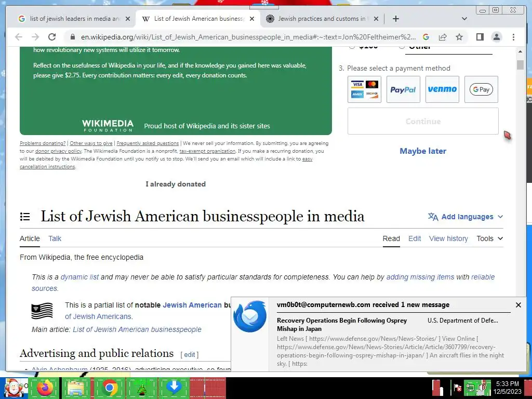Open the Article tab
Viewport: 532px width, 399px height.
(x=30, y=238)
